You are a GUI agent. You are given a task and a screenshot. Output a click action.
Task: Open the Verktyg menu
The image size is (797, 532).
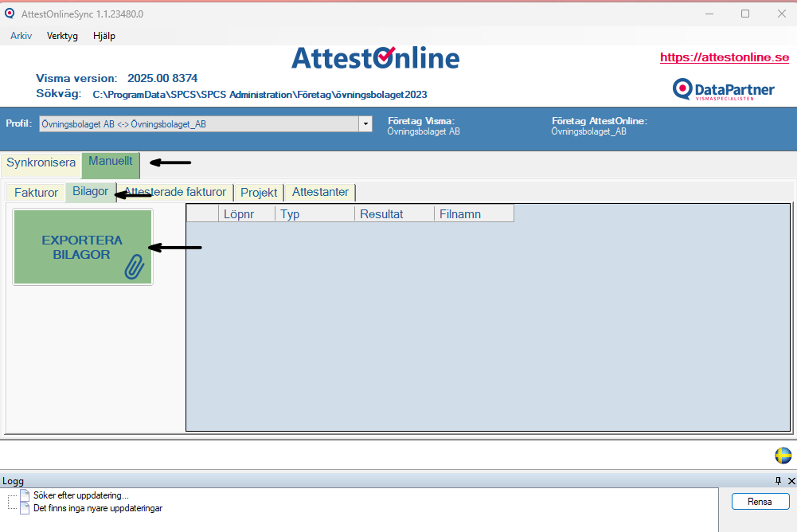[x=62, y=36]
